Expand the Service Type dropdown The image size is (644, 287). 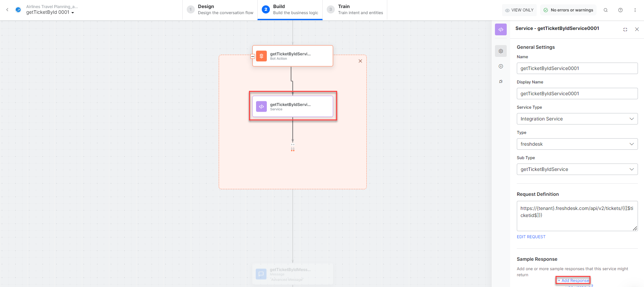[x=577, y=119]
